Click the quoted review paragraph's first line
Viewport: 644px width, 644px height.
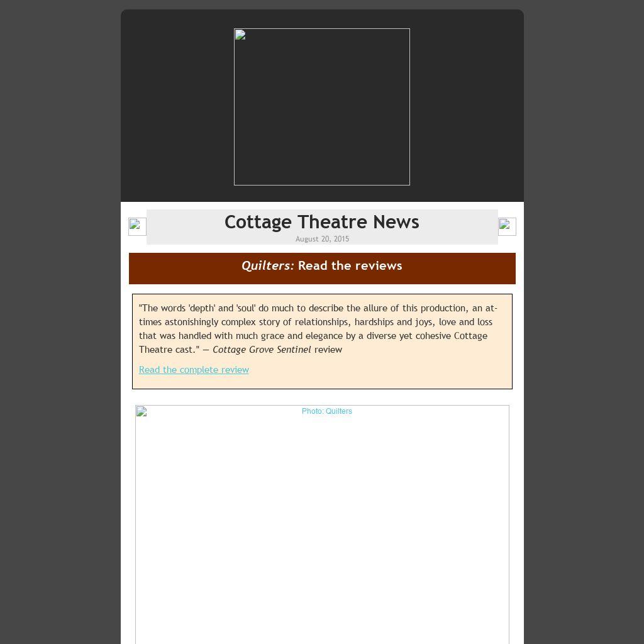[318, 308]
